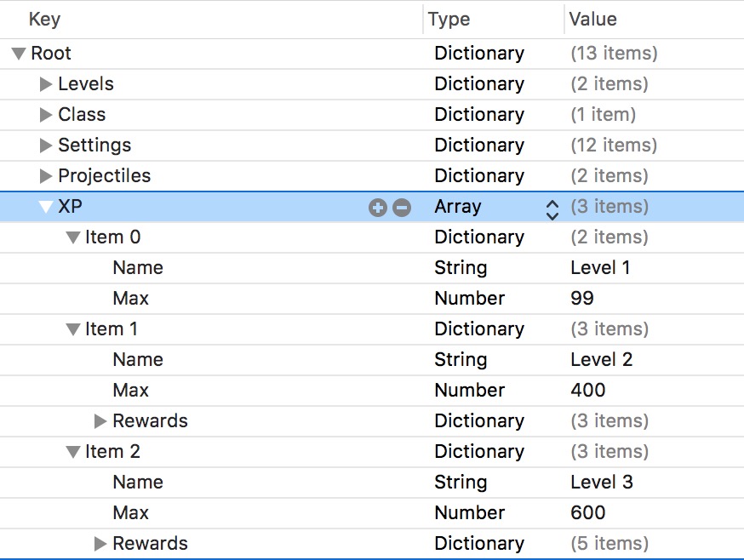The height and width of the screenshot is (560, 744).
Task: Open the type stepper for XP Array
Action: pos(552,208)
